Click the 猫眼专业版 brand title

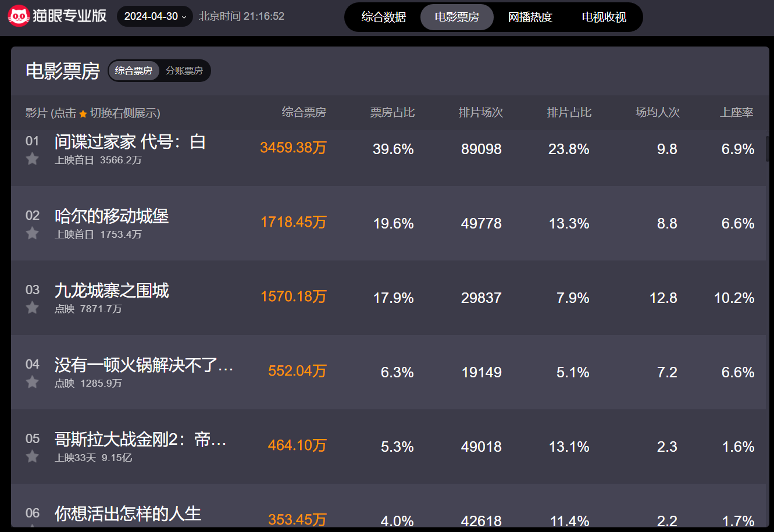(70, 16)
